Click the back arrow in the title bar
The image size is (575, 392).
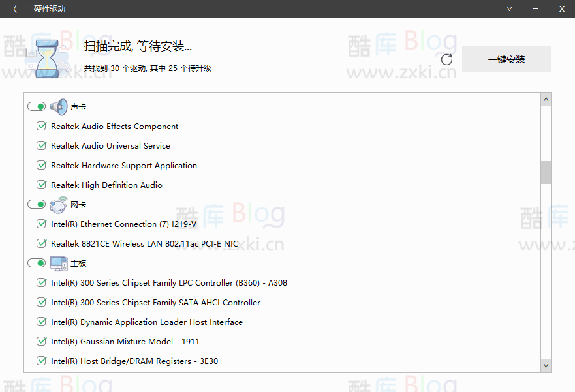tap(14, 8)
